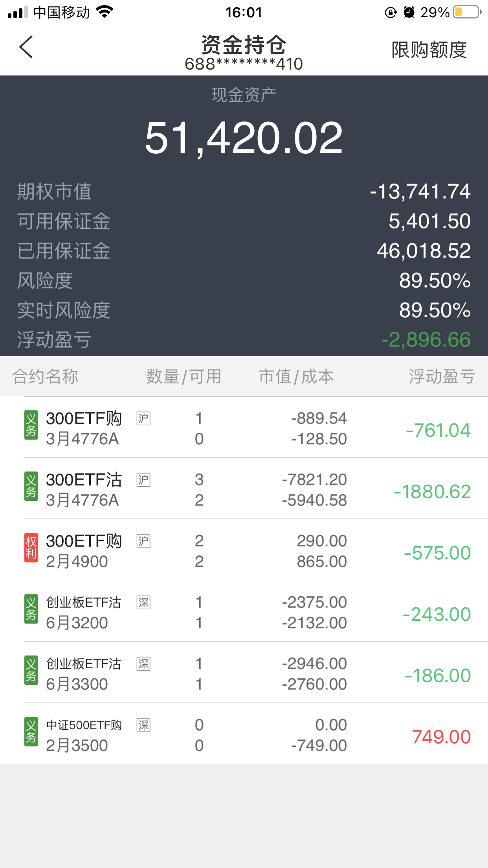Tap the red 权利 tag on 300ETF购 2月4900
This screenshot has height=868, width=488.
(x=31, y=548)
